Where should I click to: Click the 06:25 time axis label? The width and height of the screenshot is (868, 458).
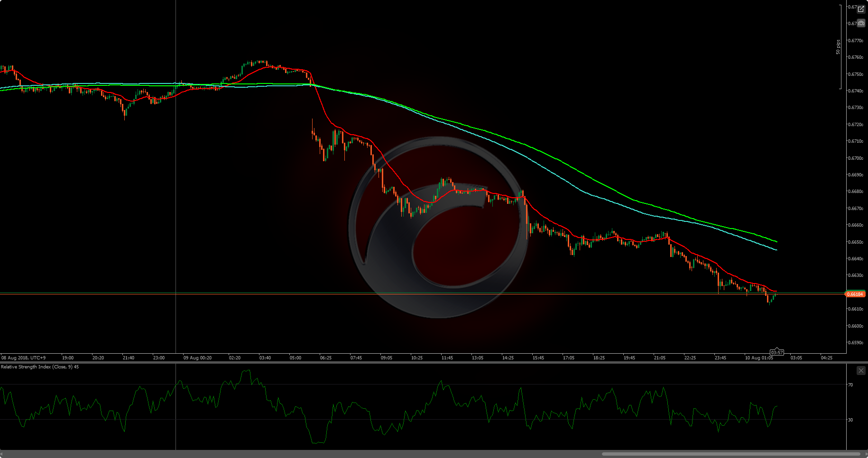coord(326,358)
